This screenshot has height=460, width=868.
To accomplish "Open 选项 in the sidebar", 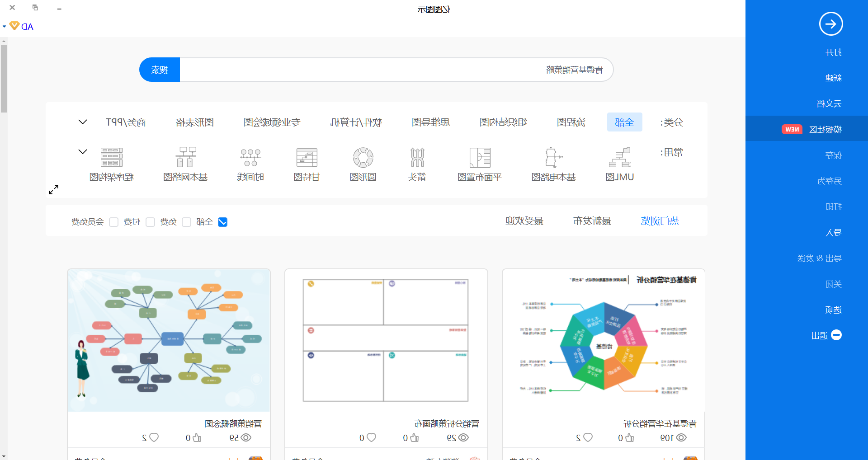I will coord(833,310).
